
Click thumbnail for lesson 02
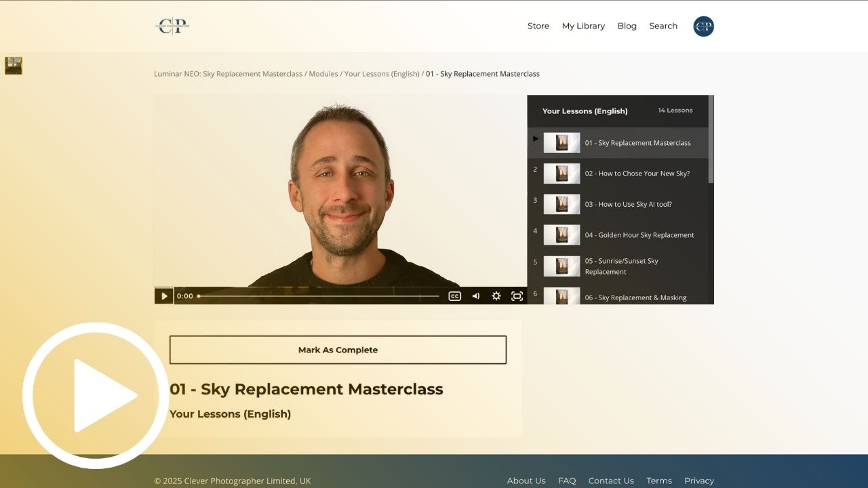pyautogui.click(x=561, y=174)
